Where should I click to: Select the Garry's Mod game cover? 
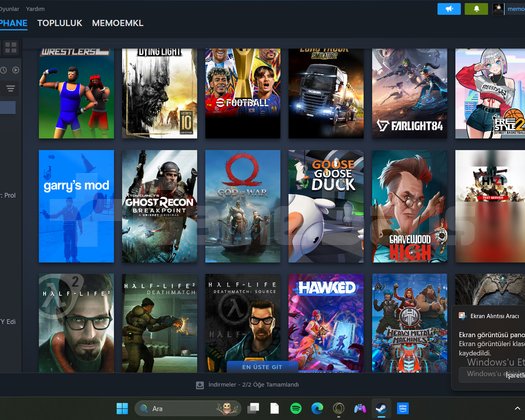point(76,206)
